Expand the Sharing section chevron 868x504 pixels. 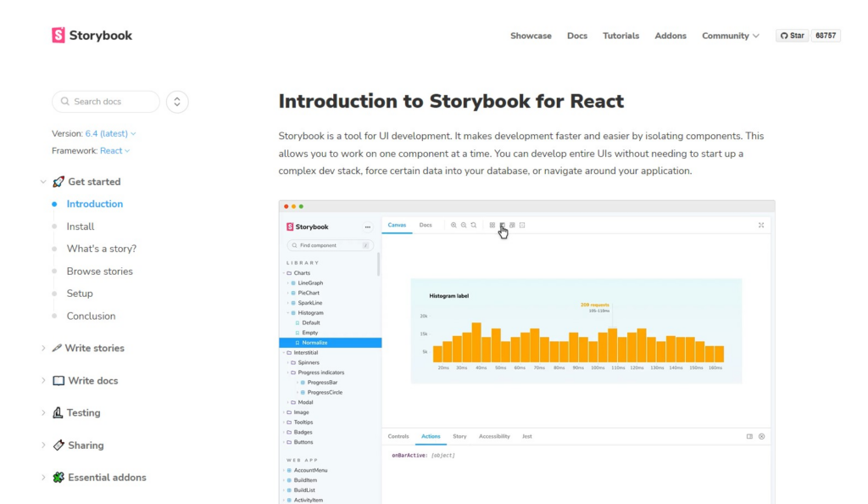(43, 445)
